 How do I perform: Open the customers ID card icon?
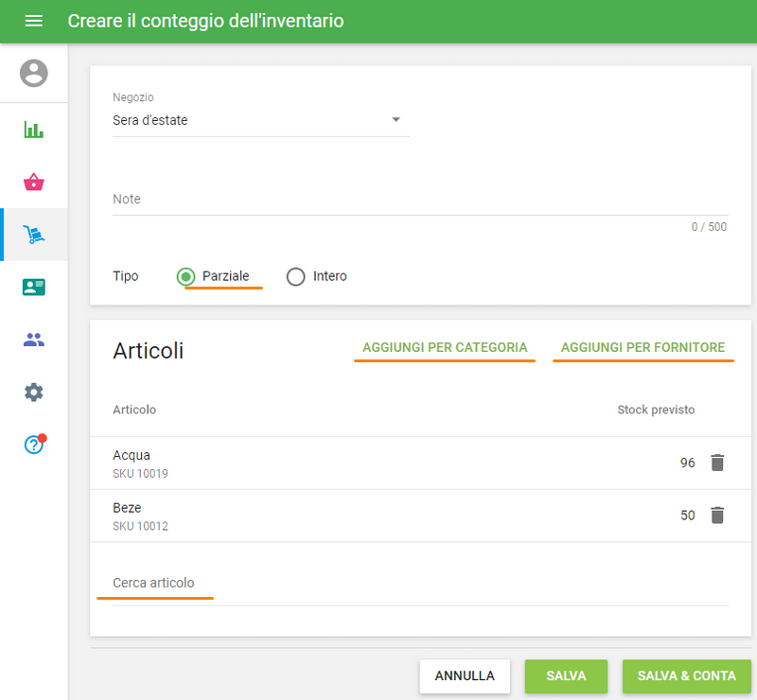(34, 288)
